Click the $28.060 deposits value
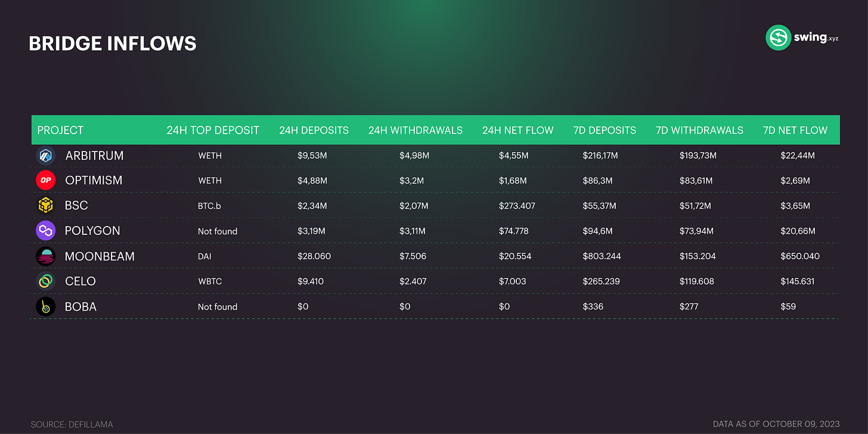 click(314, 256)
